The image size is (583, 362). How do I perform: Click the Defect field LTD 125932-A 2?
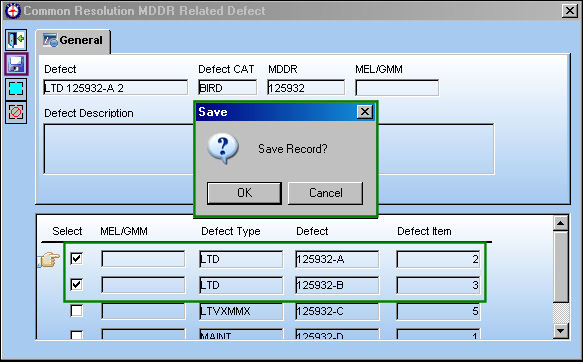click(x=116, y=88)
